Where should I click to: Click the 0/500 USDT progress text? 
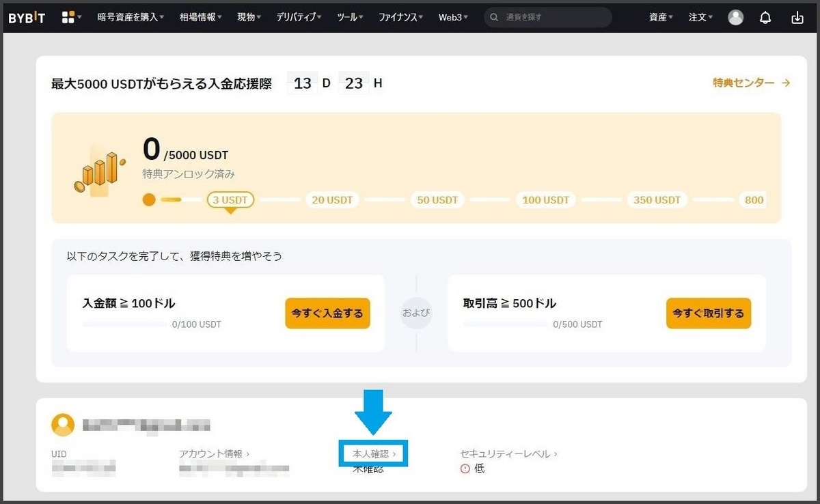pos(578,324)
